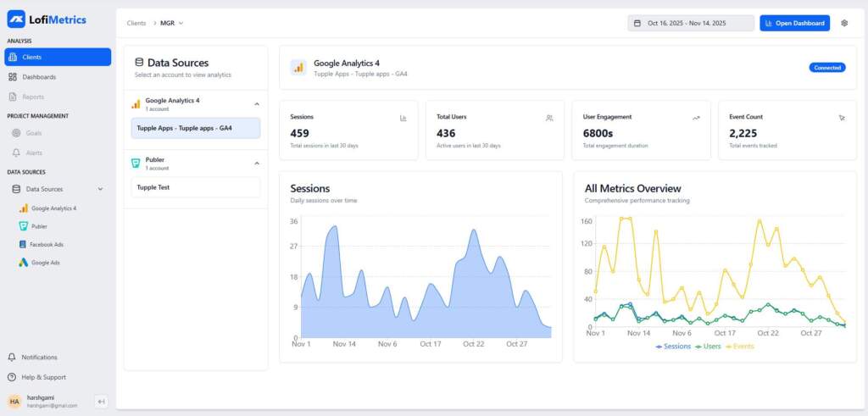The width and height of the screenshot is (868, 416).
Task: Toggle Users series in chart legend
Action: pyautogui.click(x=709, y=346)
